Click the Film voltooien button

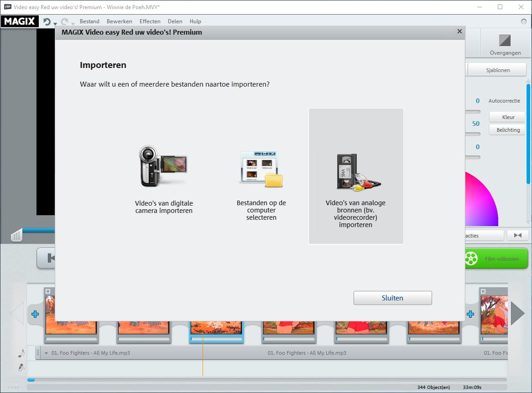pyautogui.click(x=496, y=259)
